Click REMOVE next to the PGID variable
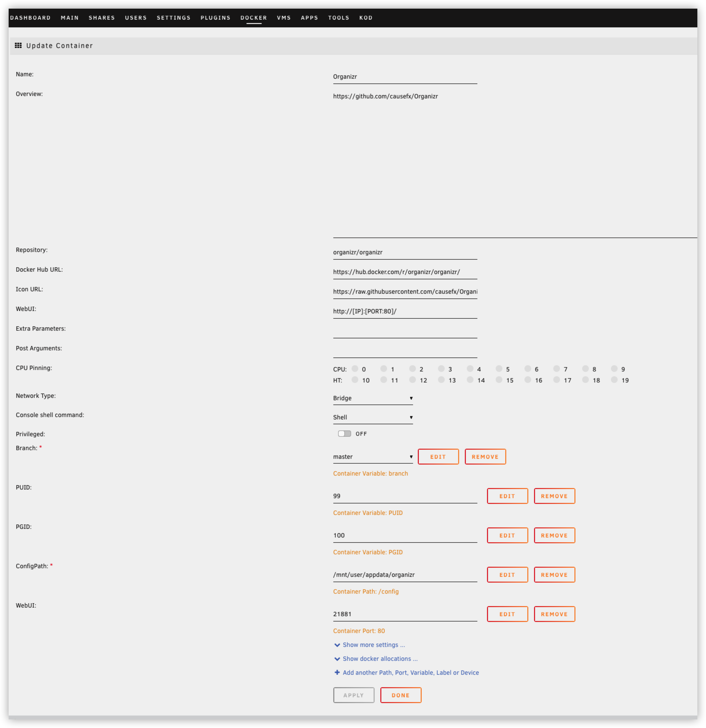The image size is (706, 728). (554, 535)
